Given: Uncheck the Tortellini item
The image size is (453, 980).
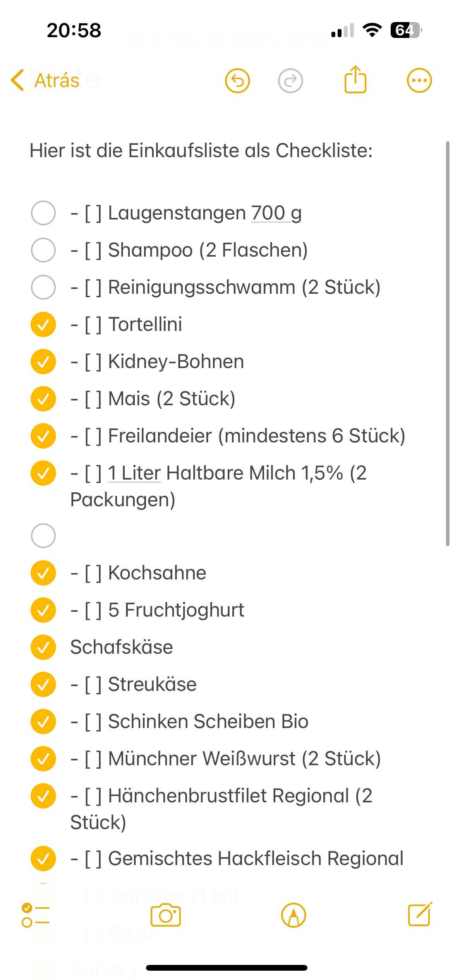Looking at the screenshot, I should [x=43, y=324].
